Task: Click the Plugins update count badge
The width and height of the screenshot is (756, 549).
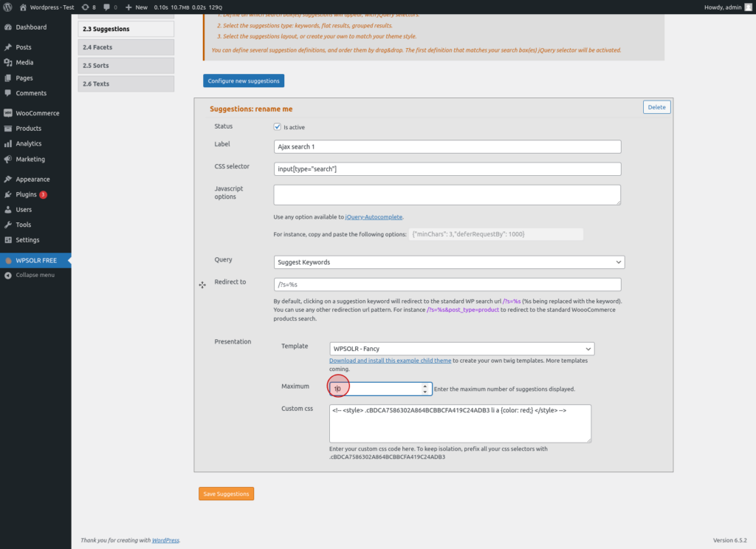Action: coord(43,195)
